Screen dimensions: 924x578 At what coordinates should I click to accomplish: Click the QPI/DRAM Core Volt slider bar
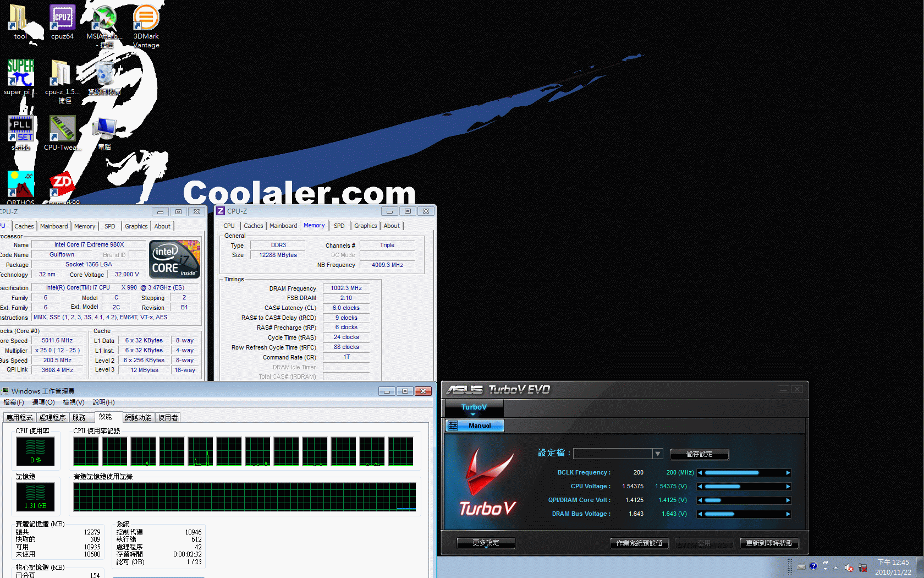tap(744, 500)
